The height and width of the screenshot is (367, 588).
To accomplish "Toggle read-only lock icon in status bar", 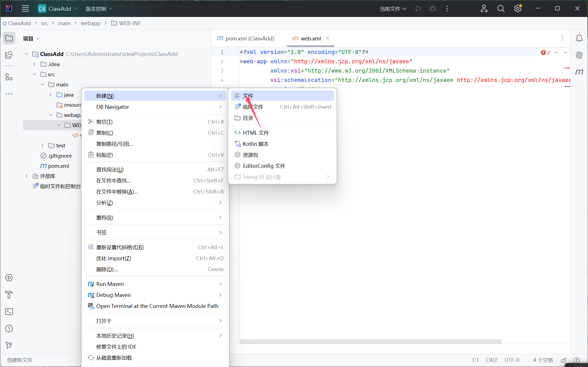I will pos(563,360).
